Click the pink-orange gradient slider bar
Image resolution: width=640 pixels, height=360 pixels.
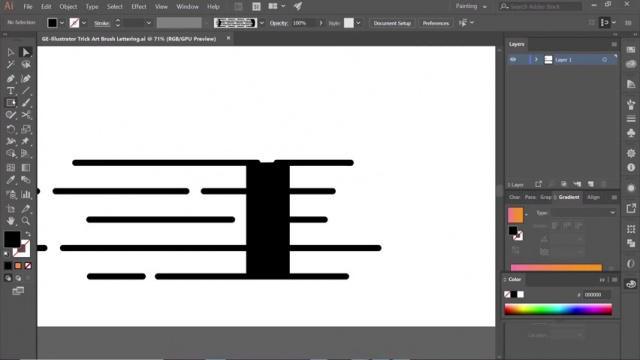pyautogui.click(x=556, y=268)
